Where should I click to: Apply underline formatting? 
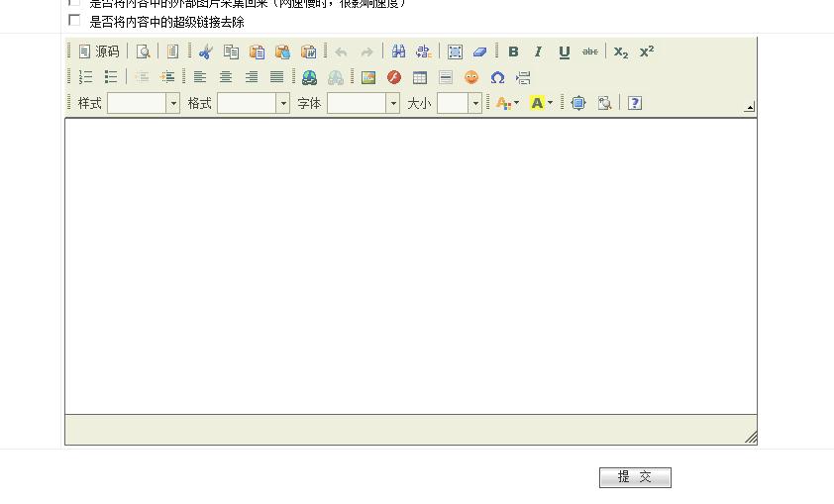point(564,51)
